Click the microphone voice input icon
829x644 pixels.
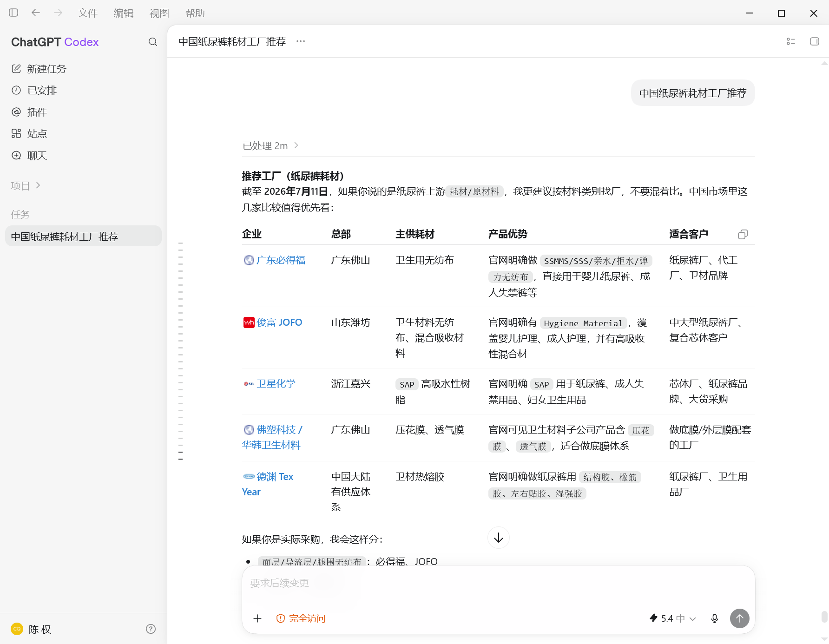[715, 618]
